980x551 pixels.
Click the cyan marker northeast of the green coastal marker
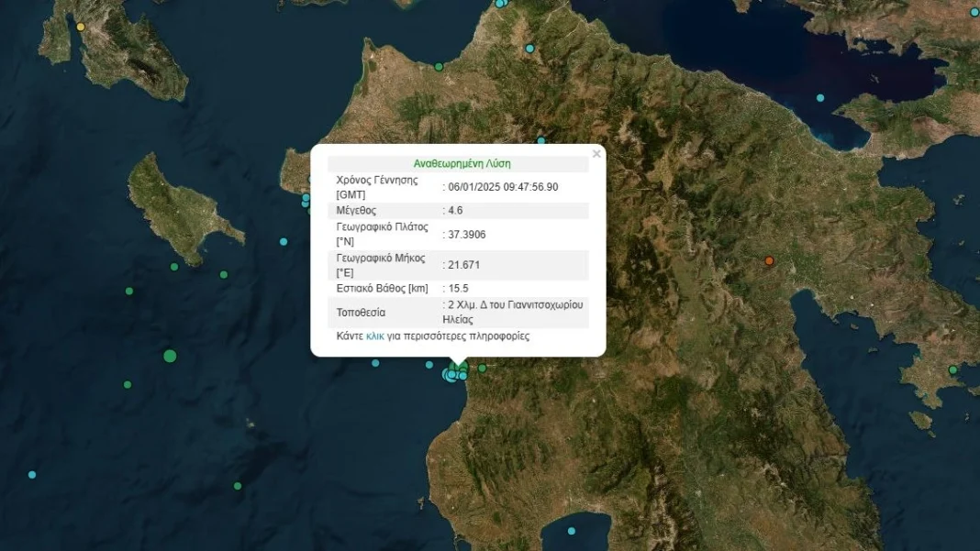[530, 48]
